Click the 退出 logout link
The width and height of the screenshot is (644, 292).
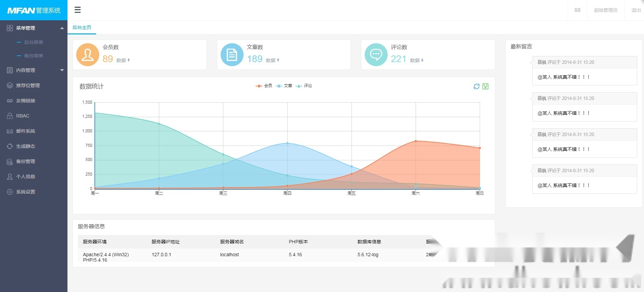coord(636,10)
